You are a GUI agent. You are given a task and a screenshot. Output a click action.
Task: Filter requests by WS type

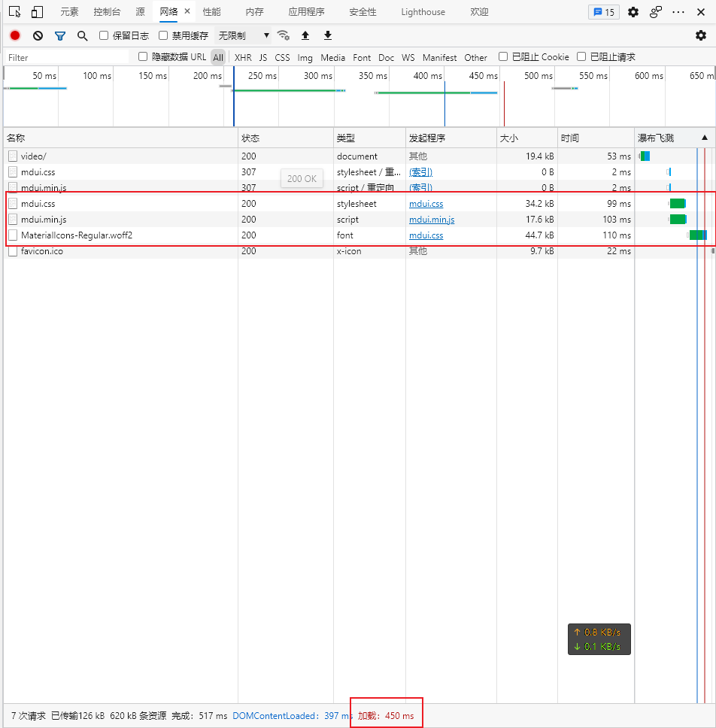(408, 58)
